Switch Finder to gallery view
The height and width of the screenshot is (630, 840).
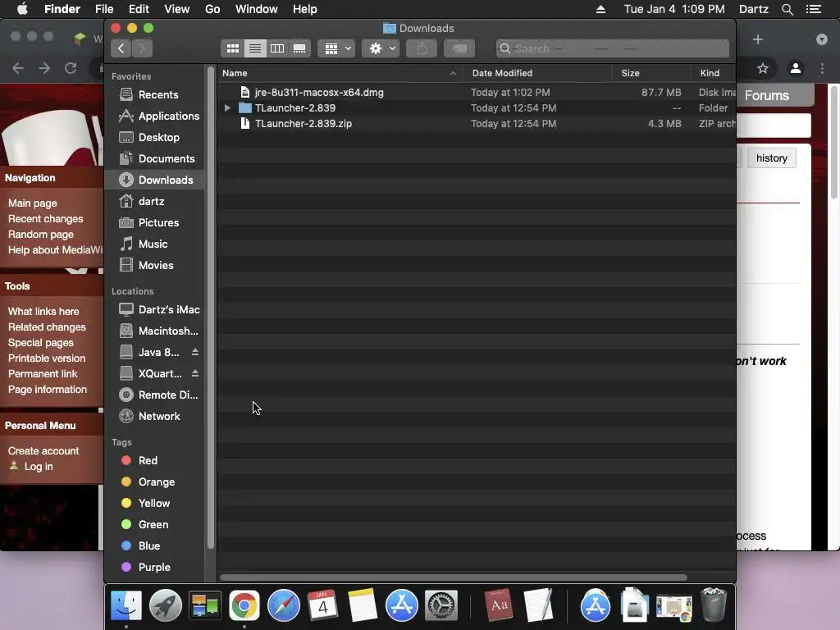tap(299, 48)
